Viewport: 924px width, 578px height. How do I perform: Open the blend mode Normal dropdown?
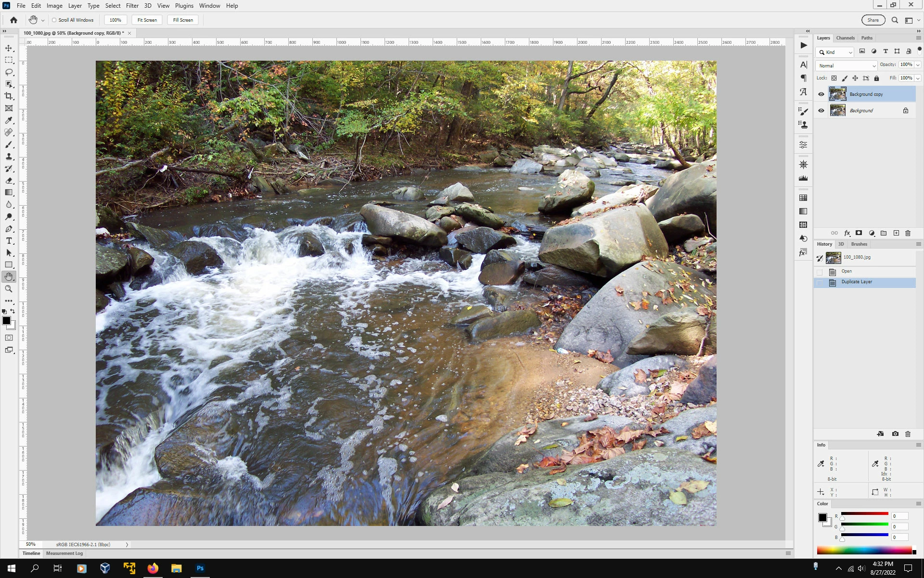tap(846, 66)
